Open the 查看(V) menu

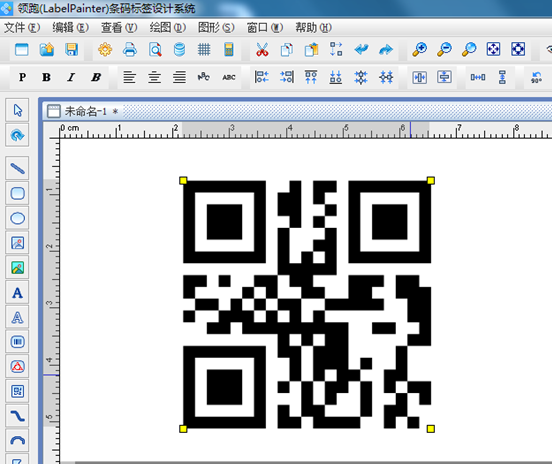pos(119,27)
